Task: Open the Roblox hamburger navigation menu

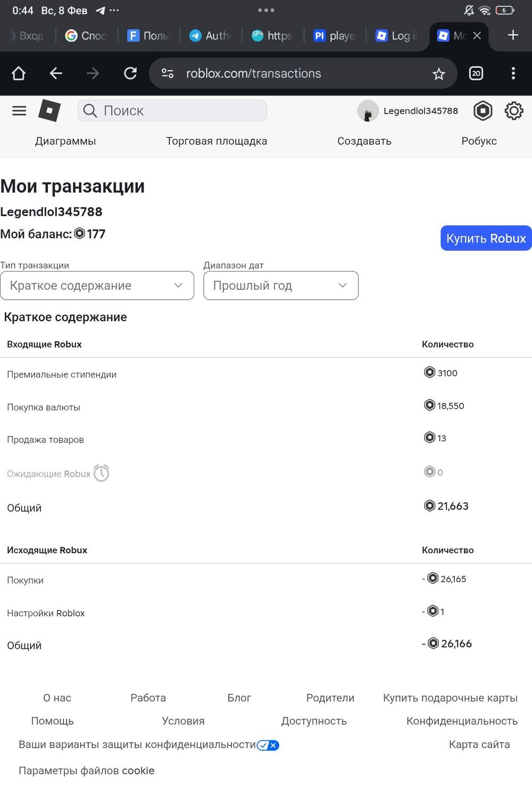Action: click(19, 111)
